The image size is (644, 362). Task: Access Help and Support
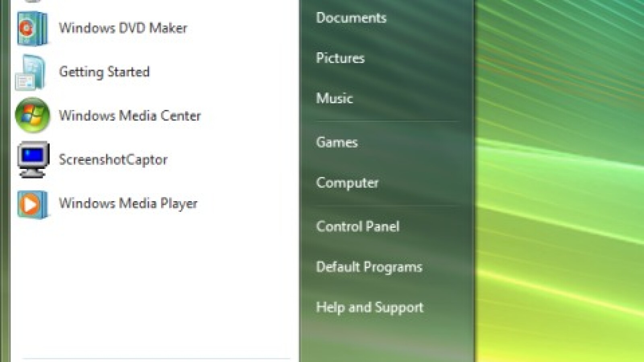[370, 308]
